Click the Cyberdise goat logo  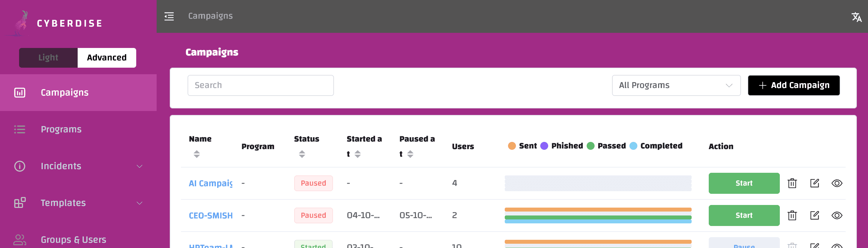click(x=20, y=23)
